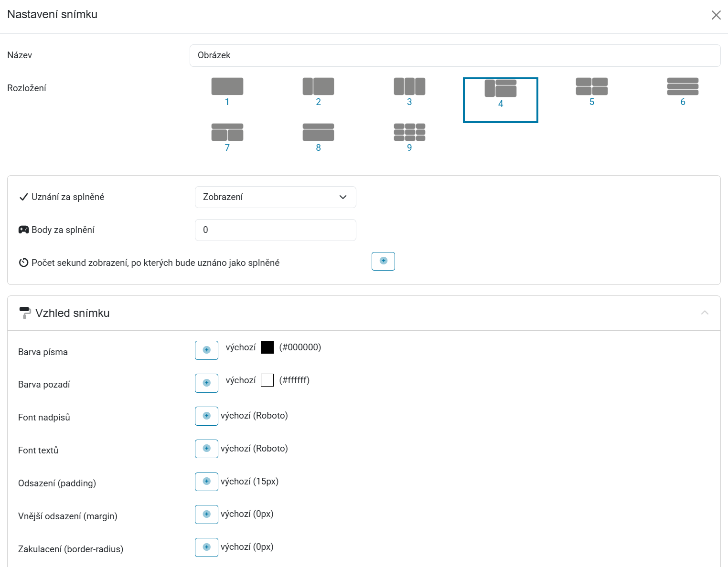728x567 pixels.
Task: Click the timer icon beside Počet sekund zobrazení
Action: pyautogui.click(x=23, y=262)
